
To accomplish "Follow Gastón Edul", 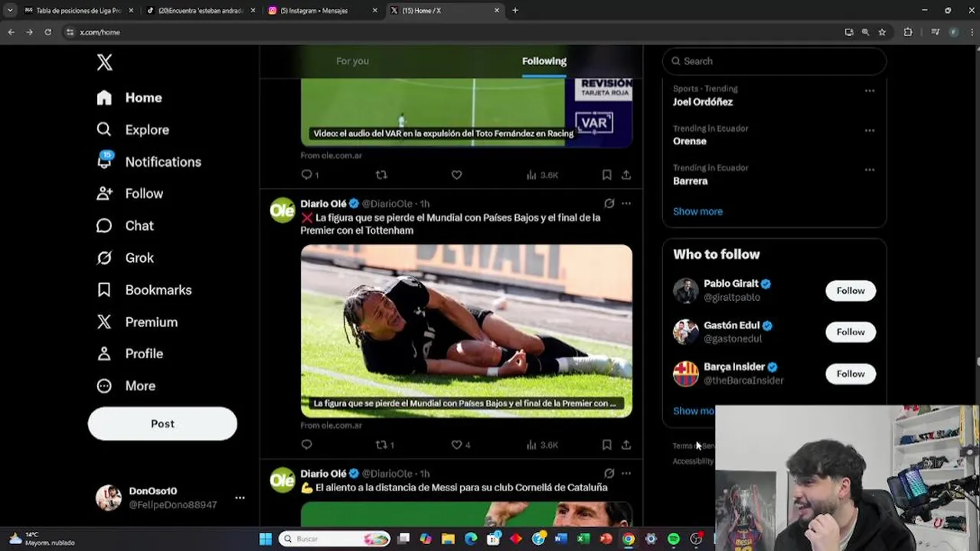I will [x=851, y=332].
